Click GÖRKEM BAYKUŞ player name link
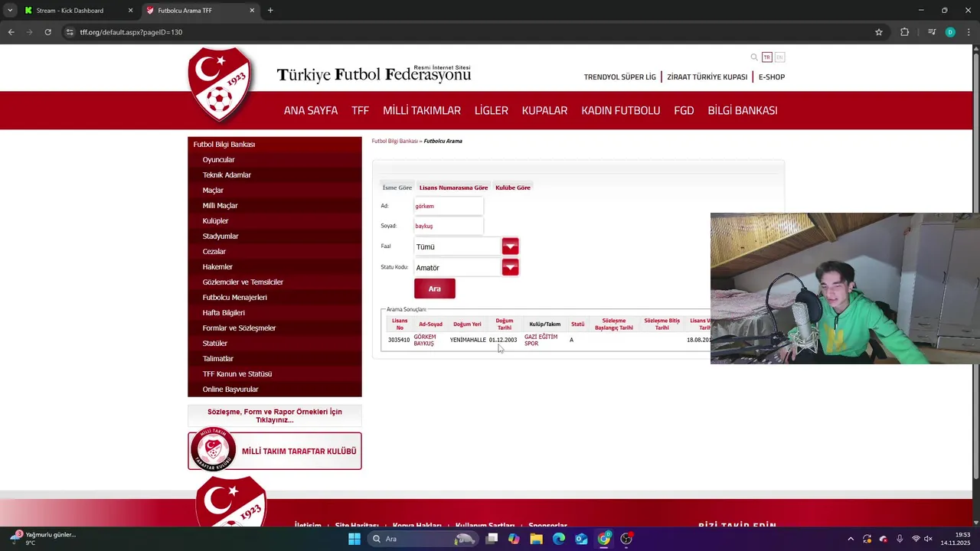The height and width of the screenshot is (551, 980). 425,340
